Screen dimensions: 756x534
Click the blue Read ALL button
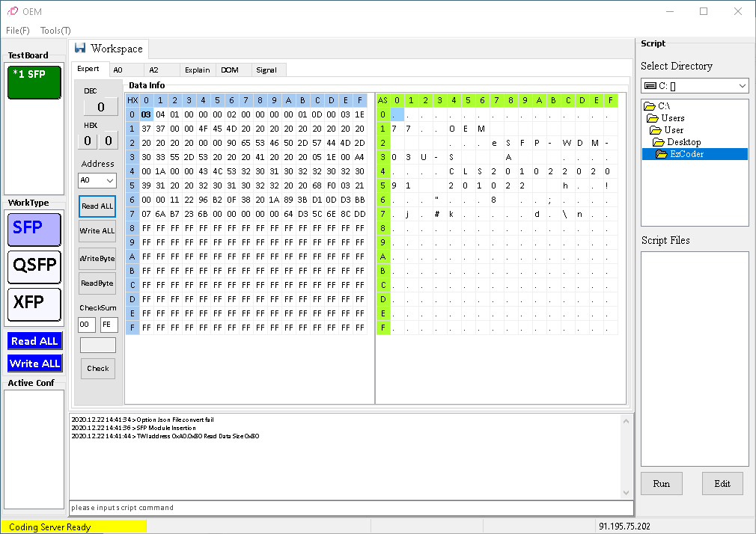pos(34,341)
